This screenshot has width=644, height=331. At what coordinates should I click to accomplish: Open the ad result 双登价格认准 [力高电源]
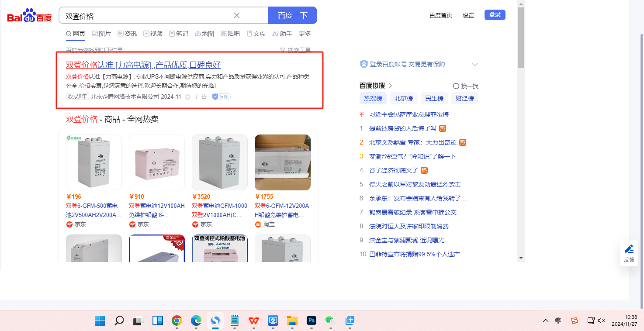coord(143,65)
